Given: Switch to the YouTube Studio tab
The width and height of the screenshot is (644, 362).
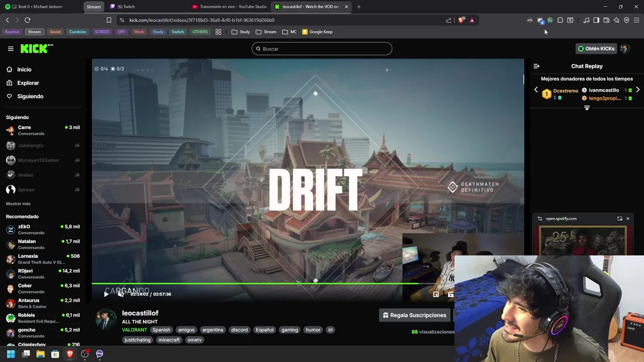Looking at the screenshot, I should point(229,7).
